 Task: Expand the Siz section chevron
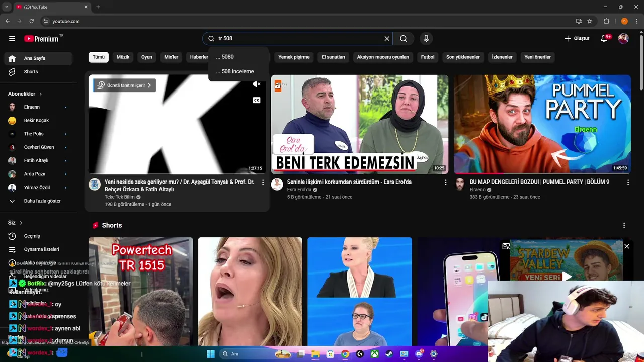pyautogui.click(x=21, y=223)
